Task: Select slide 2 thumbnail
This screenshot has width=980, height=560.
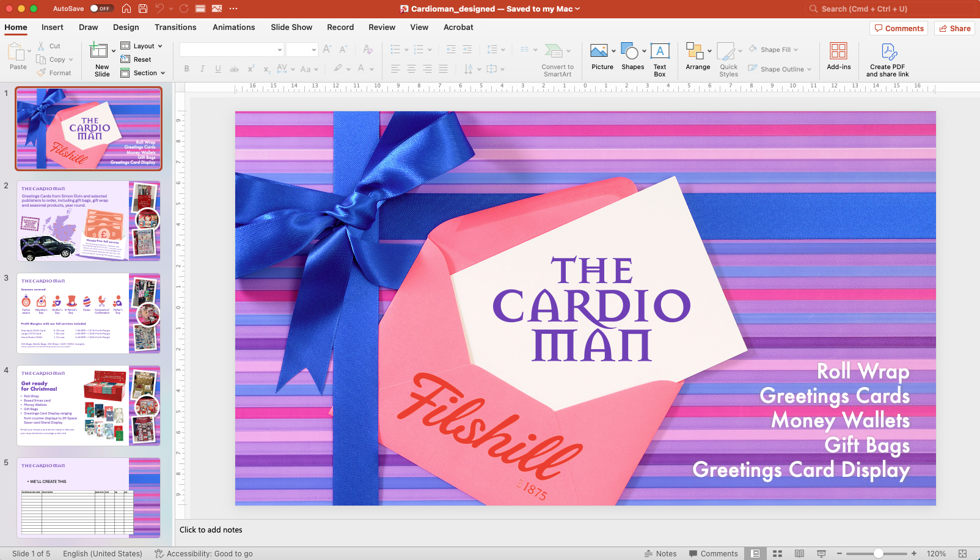Action: (89, 221)
